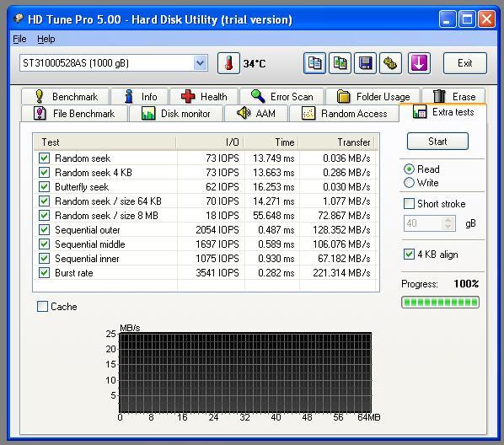Click the Time column header
This screenshot has height=445, width=504.
pos(271,142)
